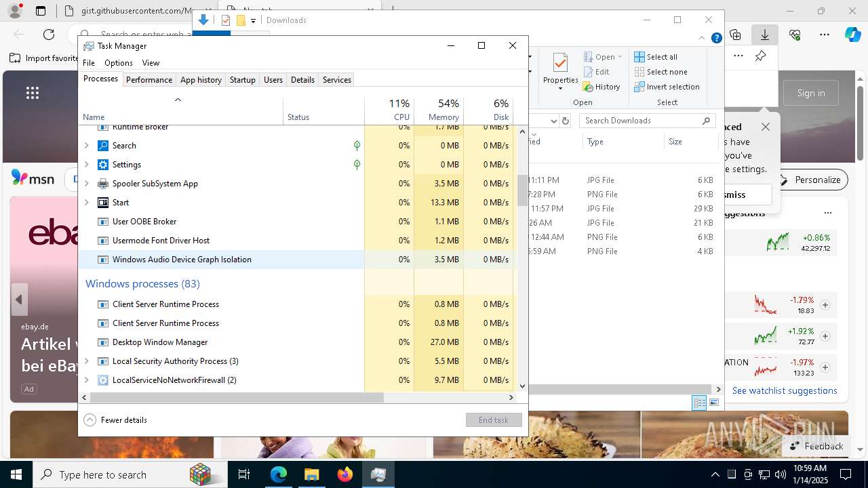Open the Copilot icon in Edge
The width and height of the screenshot is (868, 488).
[x=852, y=35]
